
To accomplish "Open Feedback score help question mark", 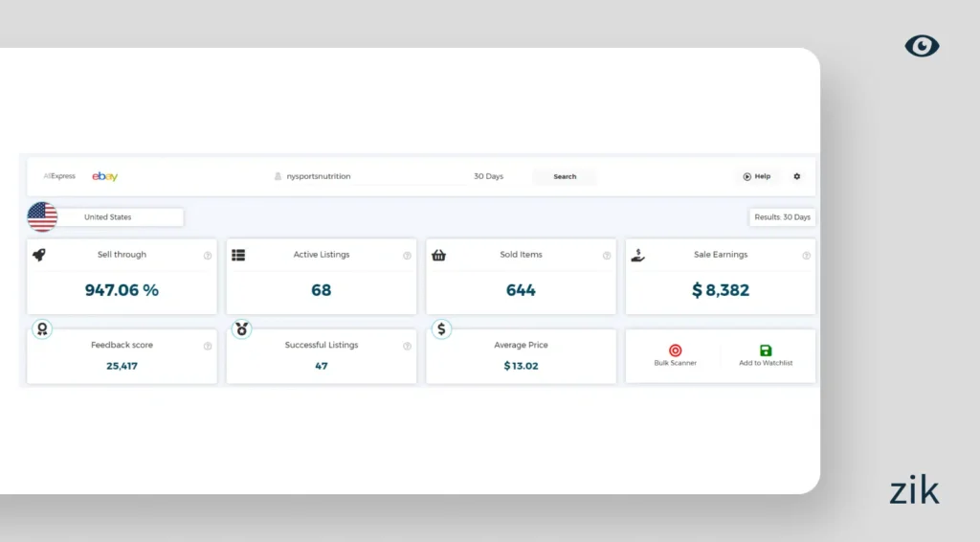I will (208, 346).
